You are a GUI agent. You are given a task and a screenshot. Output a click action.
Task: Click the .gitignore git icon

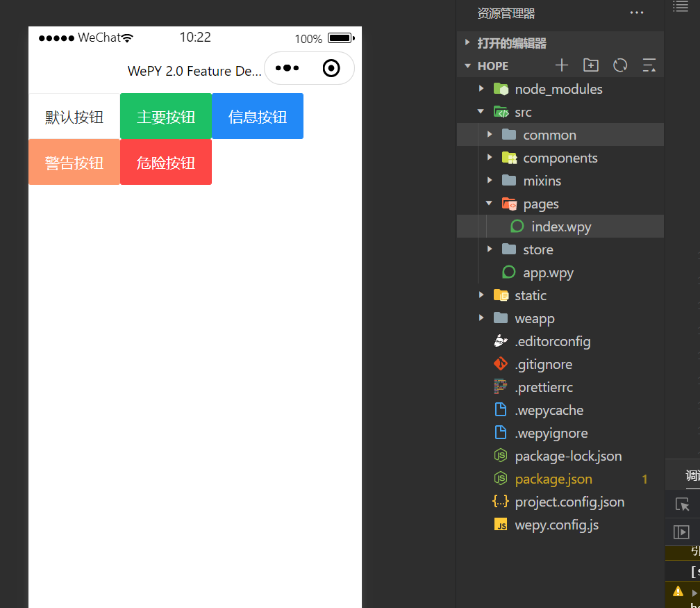501,363
